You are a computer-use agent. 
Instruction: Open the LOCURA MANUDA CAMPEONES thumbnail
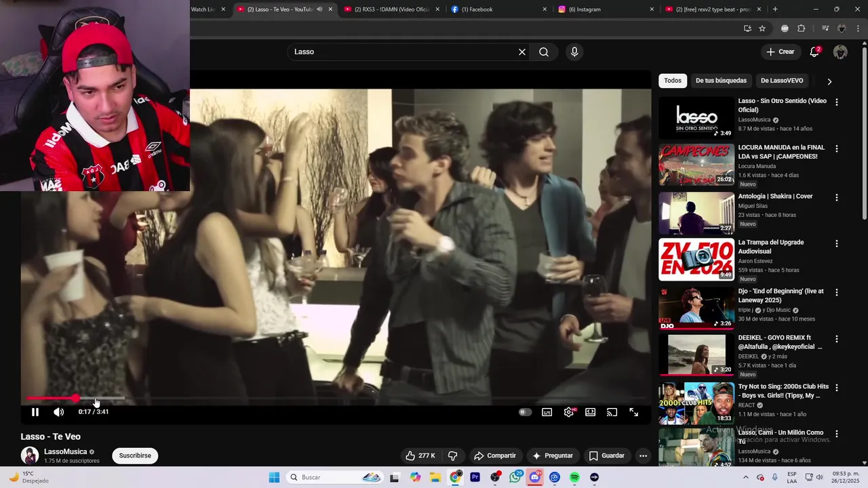(696, 165)
